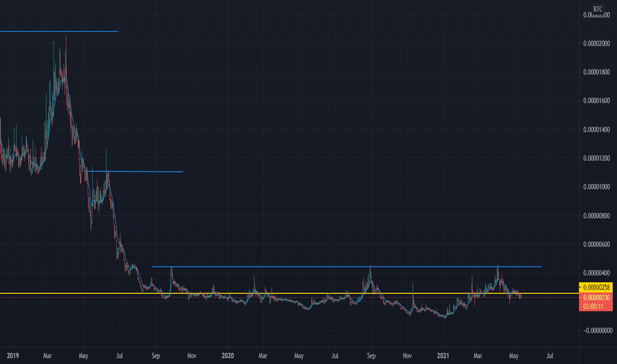Click the 0.00000400 price axis label
The height and width of the screenshot is (364, 617).
pos(596,273)
